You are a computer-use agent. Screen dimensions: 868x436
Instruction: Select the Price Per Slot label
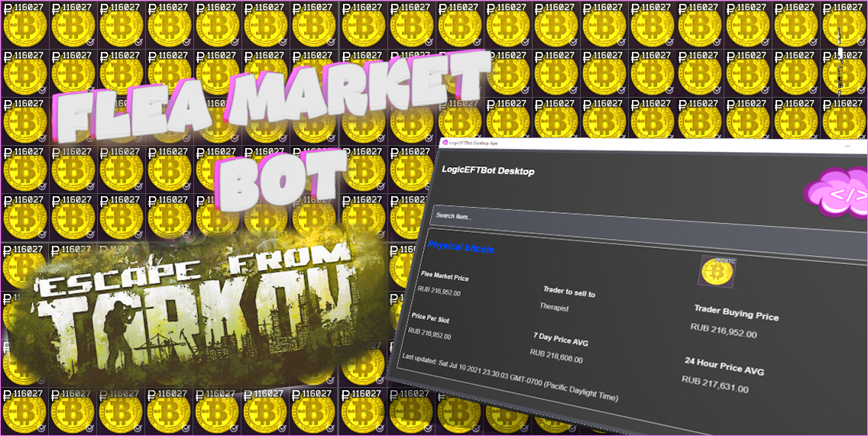430,318
